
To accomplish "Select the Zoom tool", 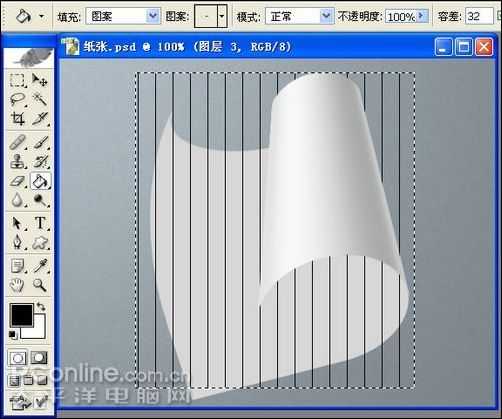I will point(40,285).
